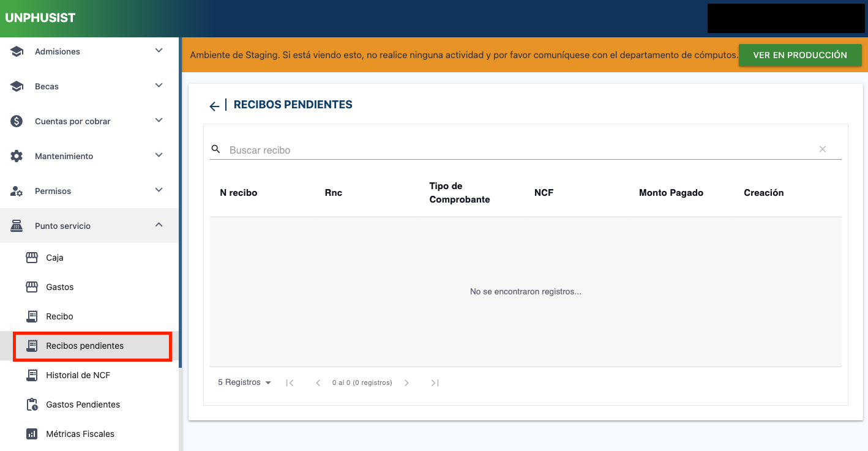The width and height of the screenshot is (868, 451).
Task: Focus the Buscar recibo search field
Action: point(520,150)
